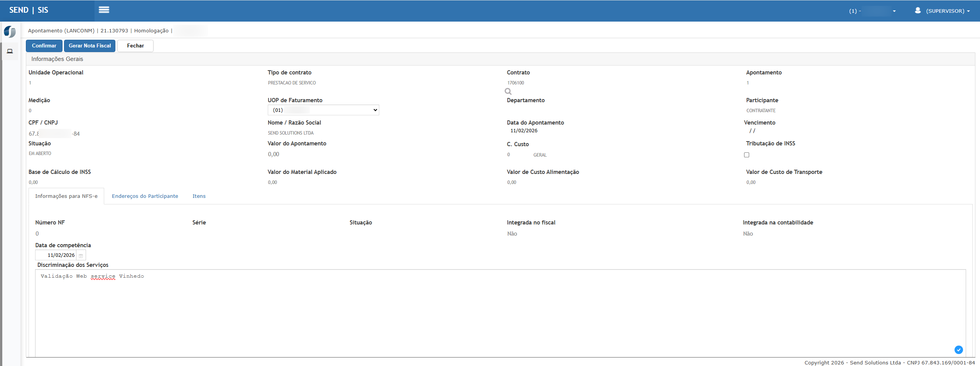This screenshot has width=980, height=366.
Task: Click the Send logo icon in sidebar
Action: (10, 32)
